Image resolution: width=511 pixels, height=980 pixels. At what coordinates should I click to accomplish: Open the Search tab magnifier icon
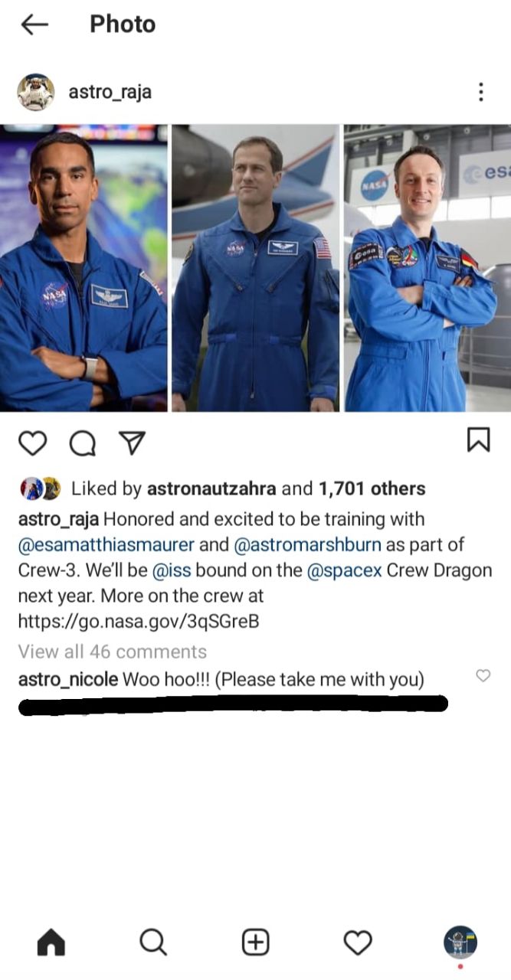[x=153, y=942]
